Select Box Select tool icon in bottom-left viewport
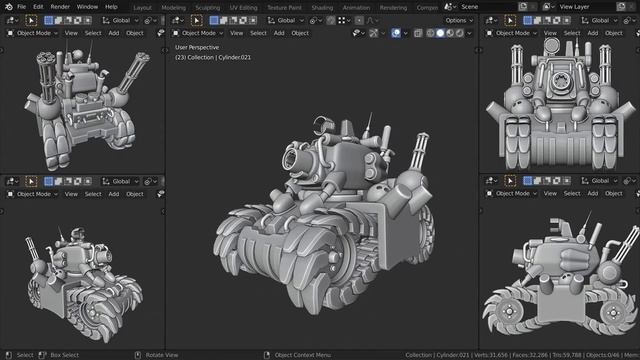 (x=31, y=181)
